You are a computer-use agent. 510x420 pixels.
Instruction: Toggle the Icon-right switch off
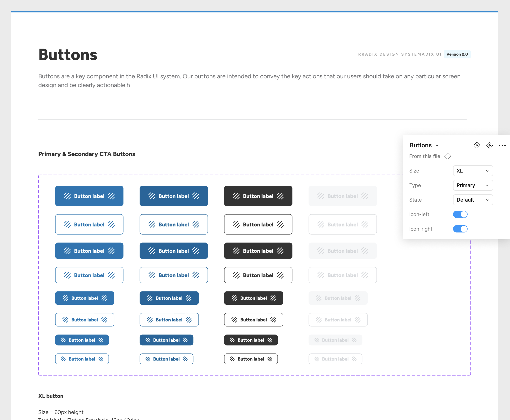pyautogui.click(x=460, y=229)
